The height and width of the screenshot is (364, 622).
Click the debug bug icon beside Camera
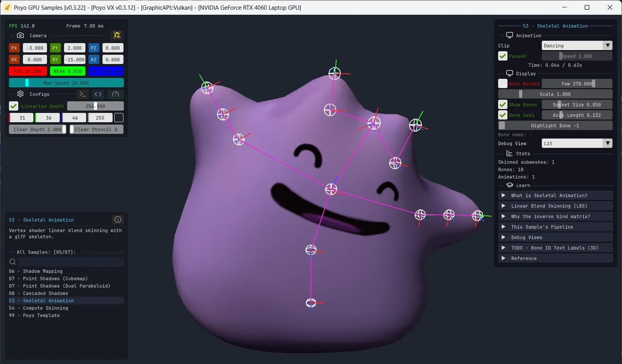[x=117, y=35]
